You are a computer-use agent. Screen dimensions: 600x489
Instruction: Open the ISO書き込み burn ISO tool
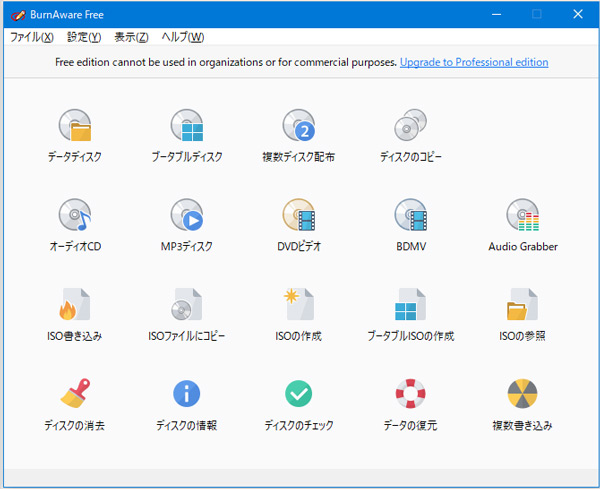[74, 306]
